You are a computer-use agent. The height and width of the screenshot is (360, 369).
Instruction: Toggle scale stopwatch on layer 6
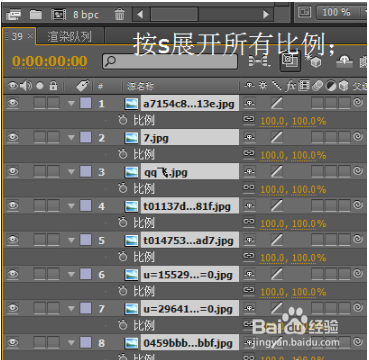[x=123, y=291]
